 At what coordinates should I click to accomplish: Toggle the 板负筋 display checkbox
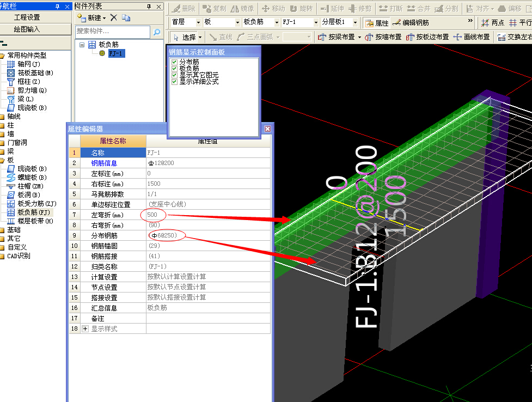pyautogui.click(x=174, y=69)
